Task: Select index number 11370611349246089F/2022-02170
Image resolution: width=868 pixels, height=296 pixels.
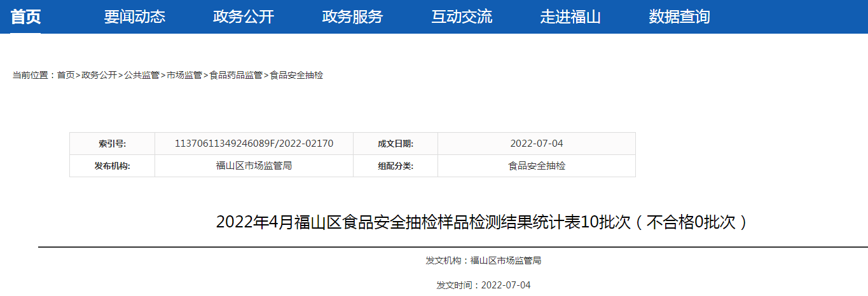Action: [254, 144]
